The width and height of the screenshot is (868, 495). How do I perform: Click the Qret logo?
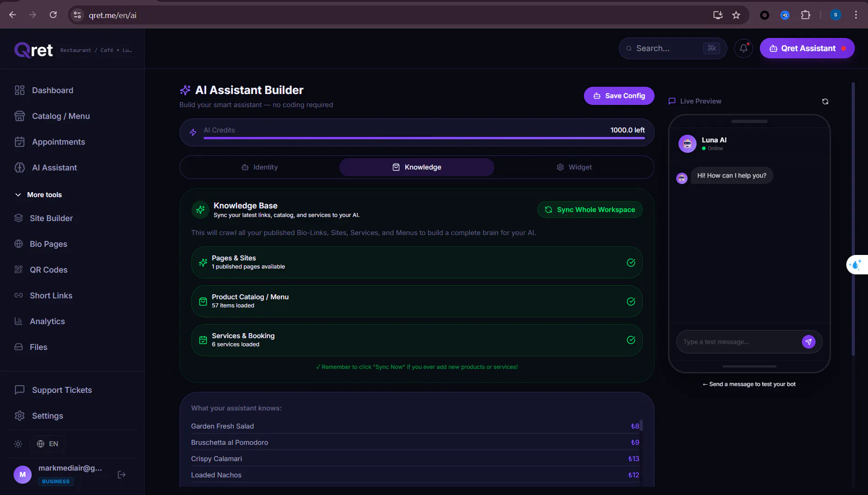tap(33, 50)
